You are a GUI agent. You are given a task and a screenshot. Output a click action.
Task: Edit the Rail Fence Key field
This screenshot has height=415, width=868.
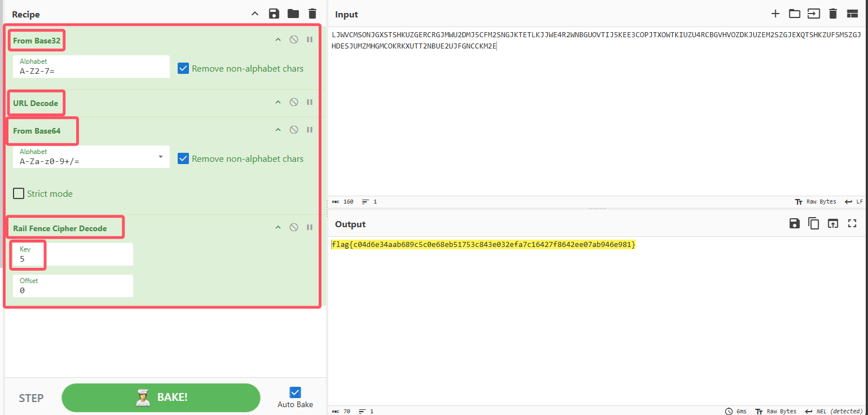[x=73, y=254]
